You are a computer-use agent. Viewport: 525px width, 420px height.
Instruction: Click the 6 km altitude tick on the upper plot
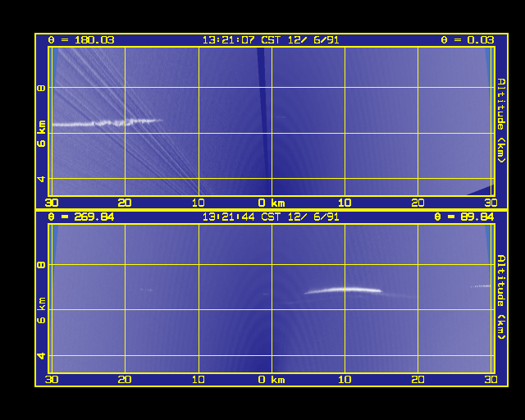tap(41, 134)
